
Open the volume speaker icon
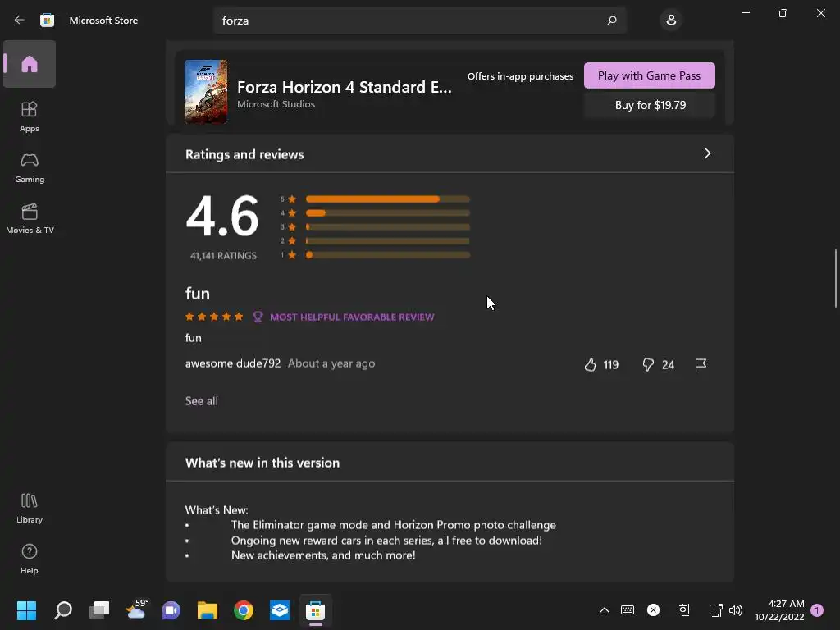click(x=736, y=610)
